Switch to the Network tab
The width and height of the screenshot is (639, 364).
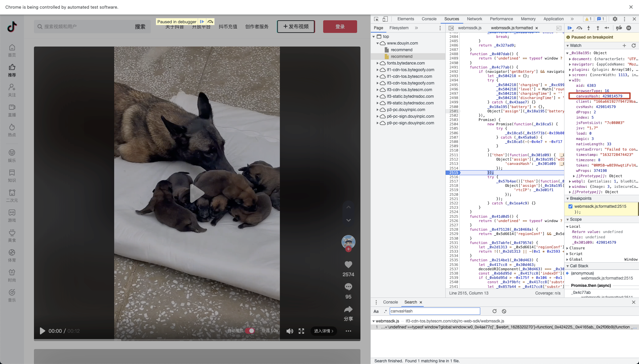tap(474, 19)
